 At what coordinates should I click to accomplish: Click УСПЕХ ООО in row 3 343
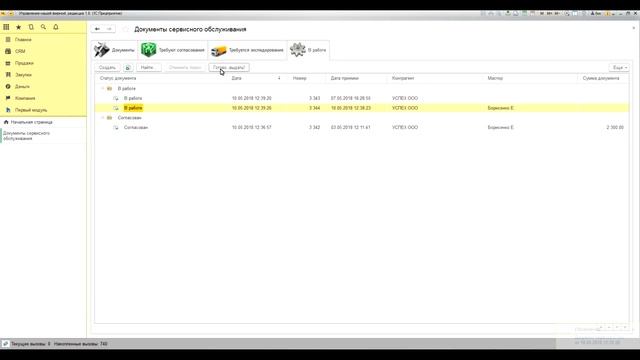click(405, 98)
